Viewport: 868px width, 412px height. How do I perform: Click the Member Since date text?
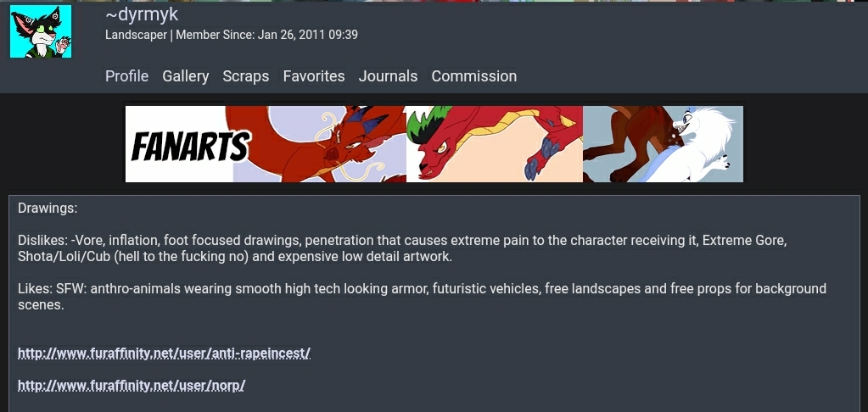pyautogui.click(x=266, y=35)
